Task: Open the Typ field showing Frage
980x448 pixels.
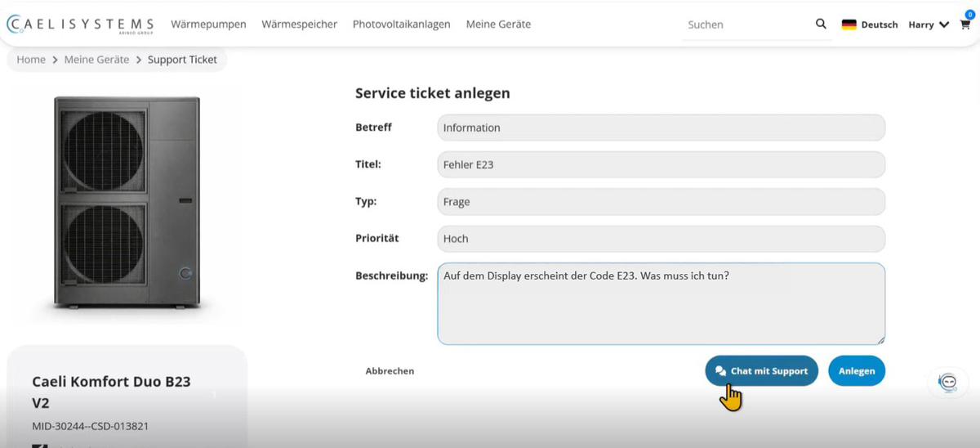Action: click(661, 202)
